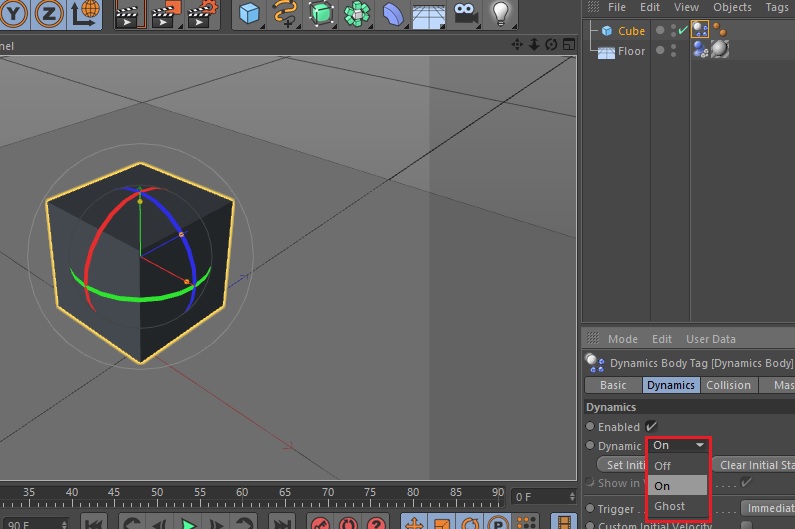The width and height of the screenshot is (795, 529).
Task: Toggle the Z axis lock icon
Action: click(x=49, y=14)
